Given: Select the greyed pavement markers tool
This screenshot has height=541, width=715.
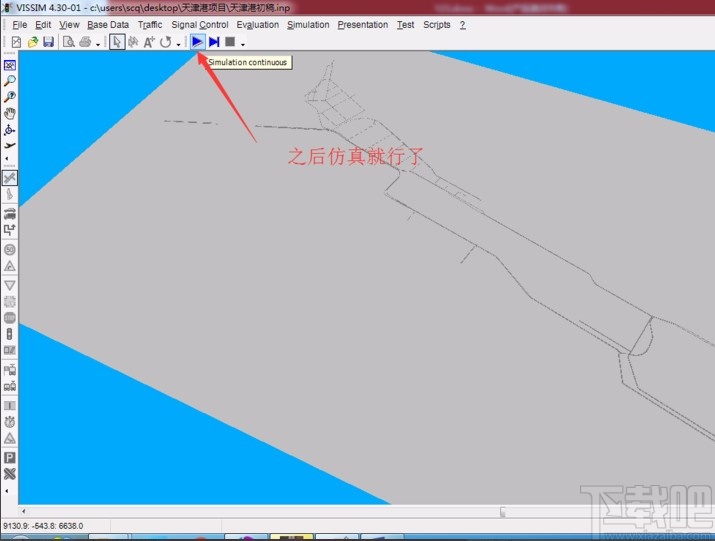Looking at the screenshot, I should [x=10, y=195].
